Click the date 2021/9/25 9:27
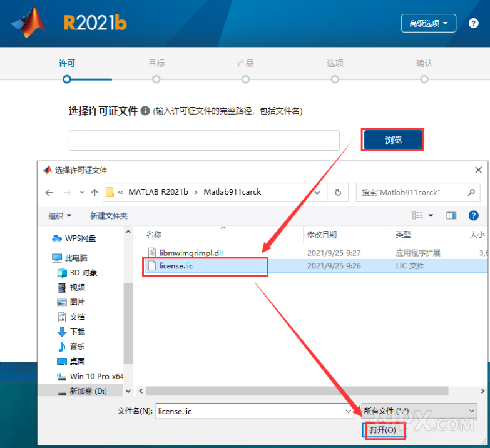Screen dimensions: 490x448 click(x=334, y=253)
